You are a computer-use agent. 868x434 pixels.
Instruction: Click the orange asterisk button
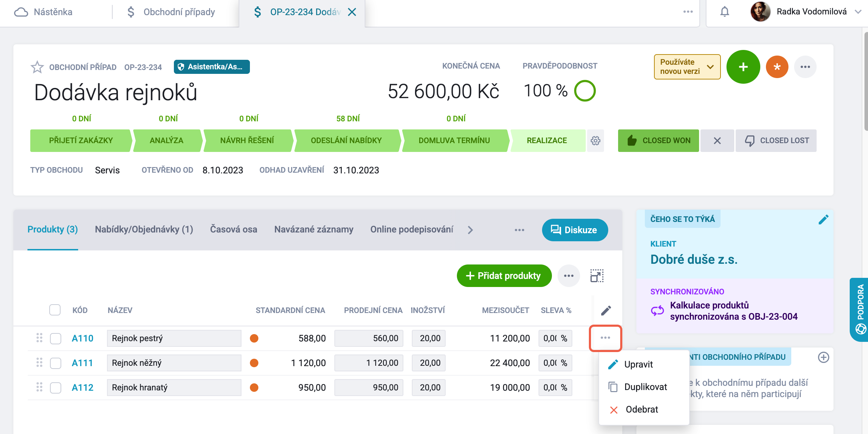coord(777,67)
